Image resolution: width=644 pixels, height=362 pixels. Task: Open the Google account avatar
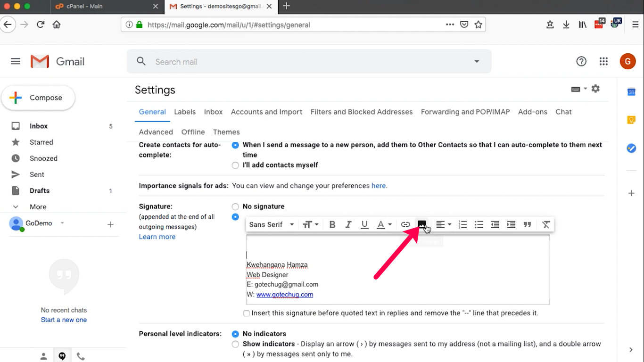pyautogui.click(x=627, y=61)
